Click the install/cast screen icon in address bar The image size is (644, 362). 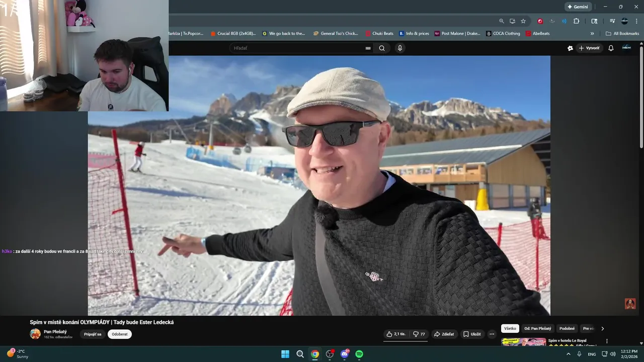tap(512, 21)
